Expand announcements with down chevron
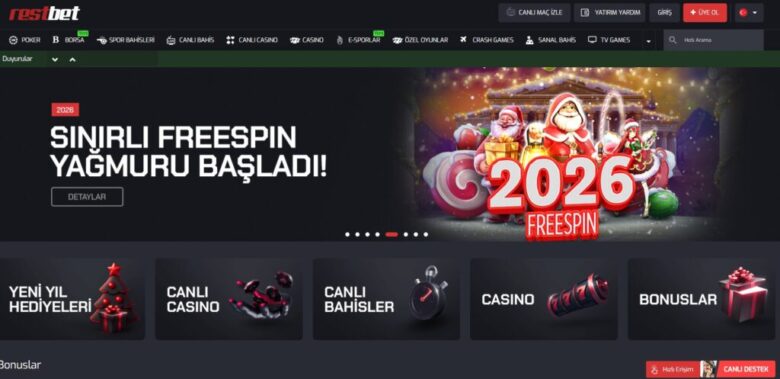This screenshot has width=780, height=379. [55, 59]
